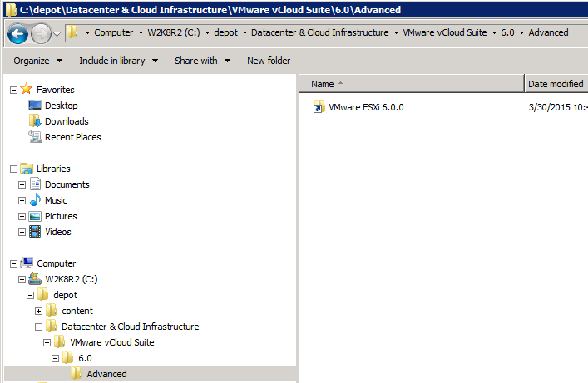Expand the Documents library node
This screenshot has width=588, height=383.
[22, 184]
